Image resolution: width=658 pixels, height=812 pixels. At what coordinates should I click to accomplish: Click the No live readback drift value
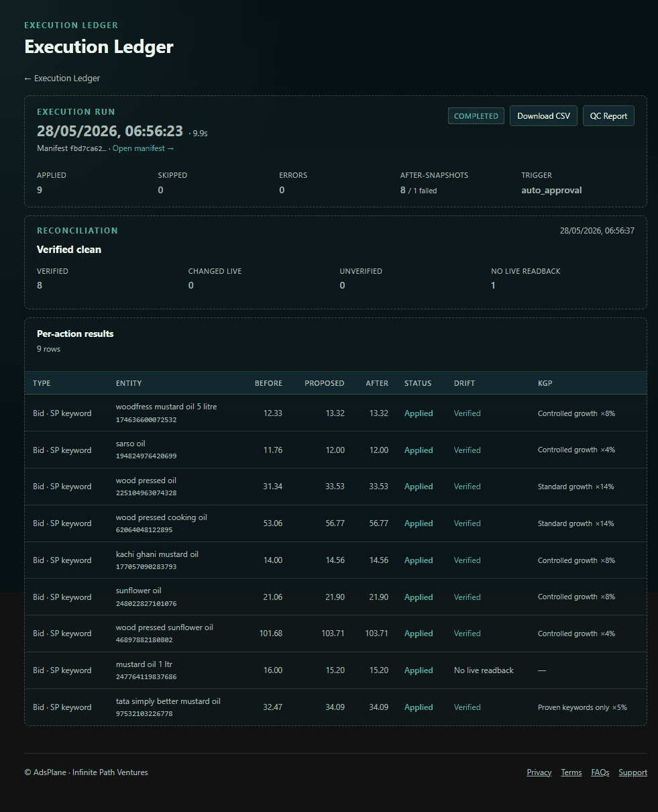point(484,670)
